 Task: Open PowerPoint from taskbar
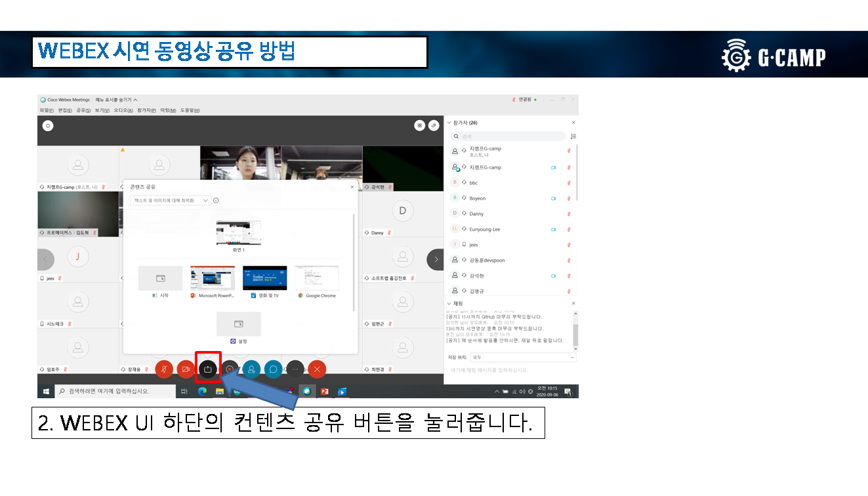[324, 391]
